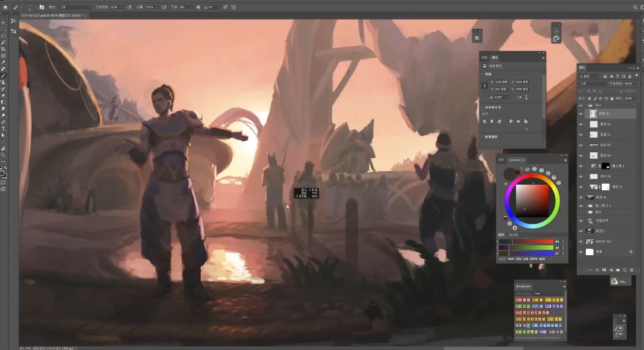Click the delete layer trash icon
This screenshot has height=350, width=644.
631,269
